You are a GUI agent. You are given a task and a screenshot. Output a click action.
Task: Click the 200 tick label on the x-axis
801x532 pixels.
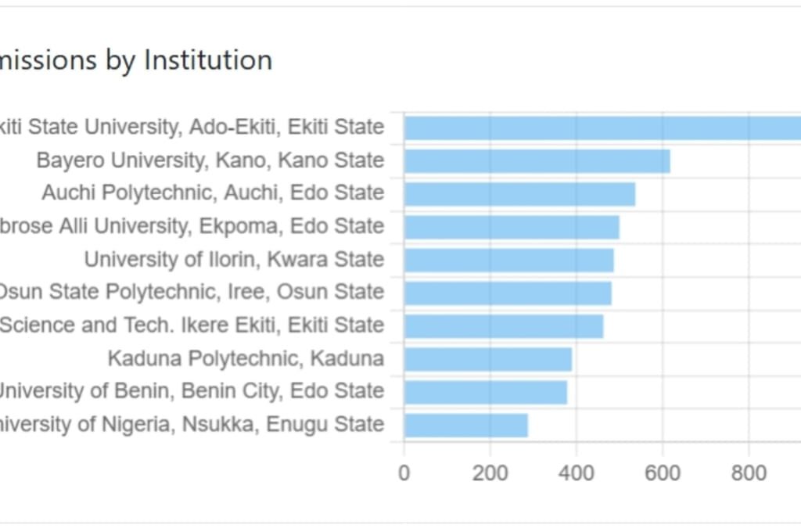point(490,472)
